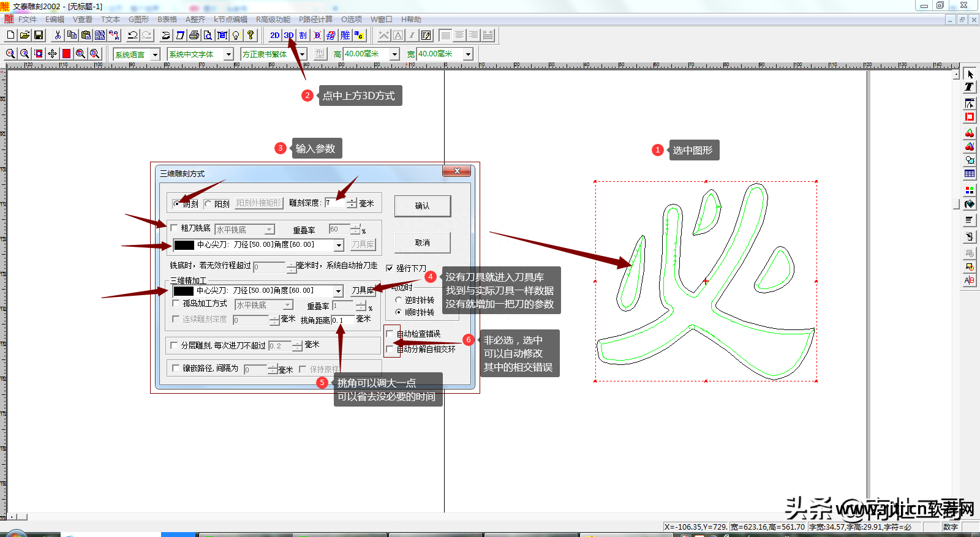Click the Cut scissors icon
This screenshot has width=980, height=537.
58,36
